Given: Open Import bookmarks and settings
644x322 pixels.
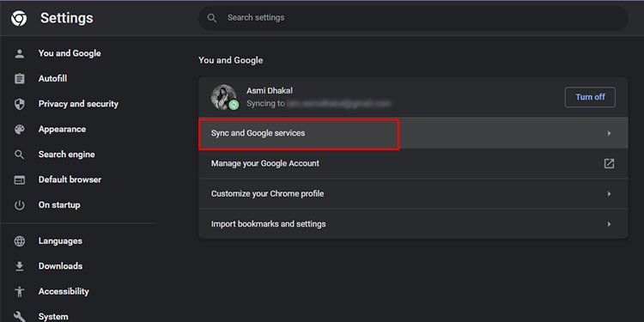Looking at the screenshot, I should [413, 224].
